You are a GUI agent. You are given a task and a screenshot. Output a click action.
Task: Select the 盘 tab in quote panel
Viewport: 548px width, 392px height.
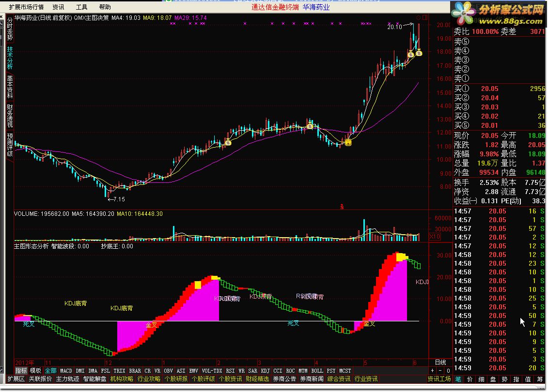493,379
